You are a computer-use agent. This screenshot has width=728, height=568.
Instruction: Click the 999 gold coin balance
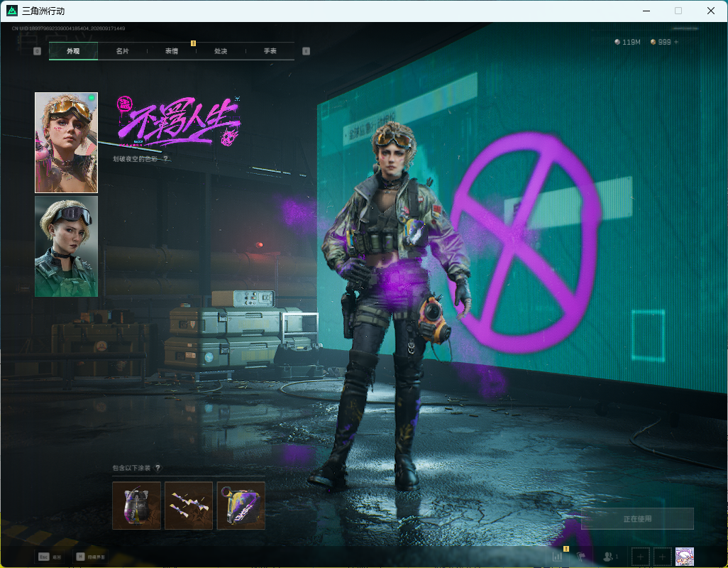click(660, 42)
